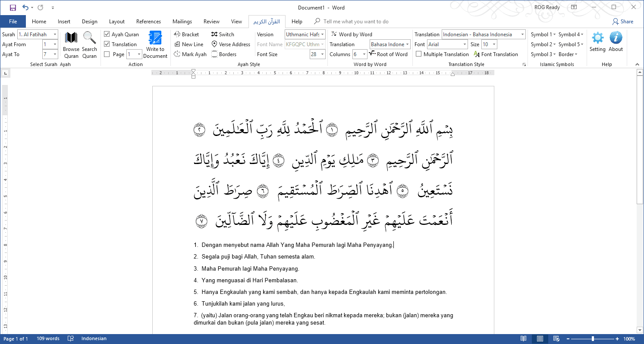644x344 pixels.
Task: Uncheck the Translation checkbox in Action group
Action: tap(107, 44)
